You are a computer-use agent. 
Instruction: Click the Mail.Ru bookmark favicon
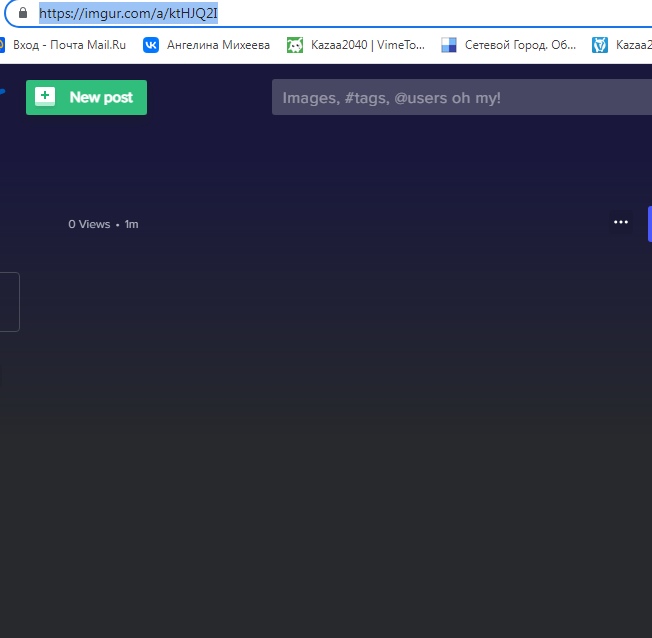[2, 44]
